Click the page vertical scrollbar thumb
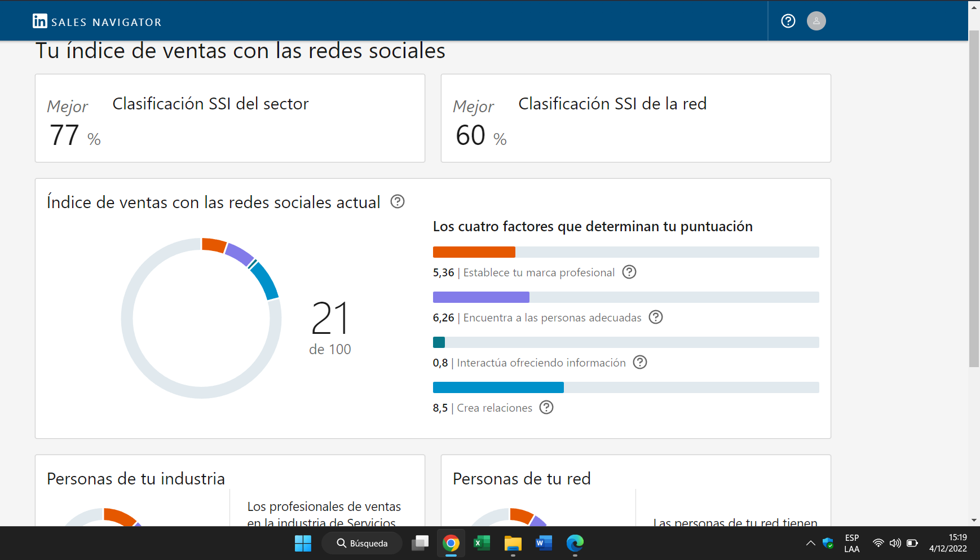980x560 pixels. pos(974,199)
